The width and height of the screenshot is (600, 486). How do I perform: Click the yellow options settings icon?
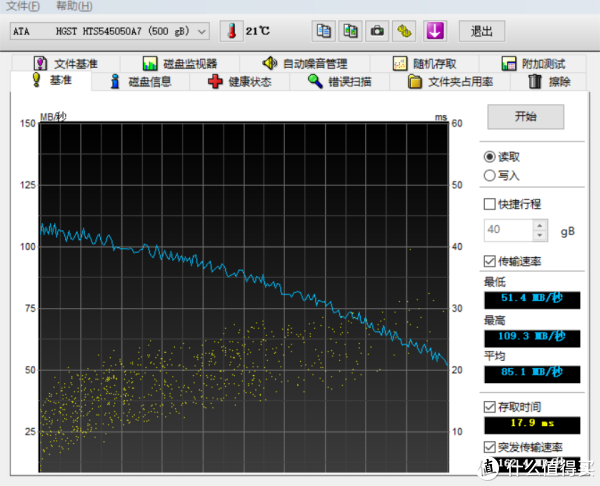404,31
